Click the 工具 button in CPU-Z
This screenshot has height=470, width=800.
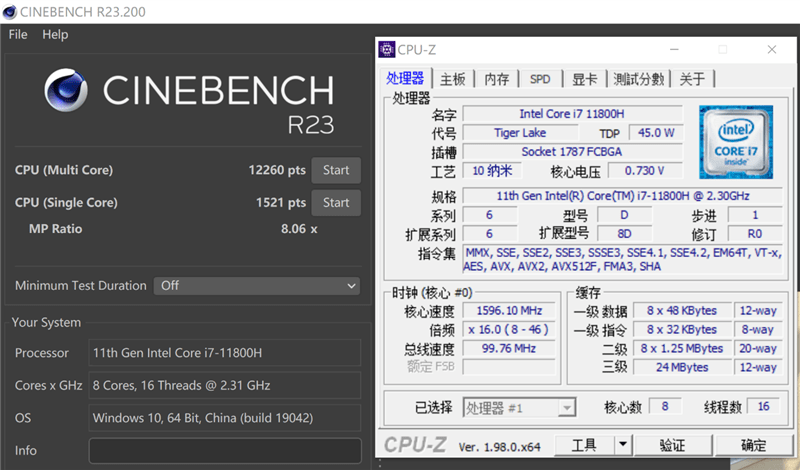tap(584, 446)
